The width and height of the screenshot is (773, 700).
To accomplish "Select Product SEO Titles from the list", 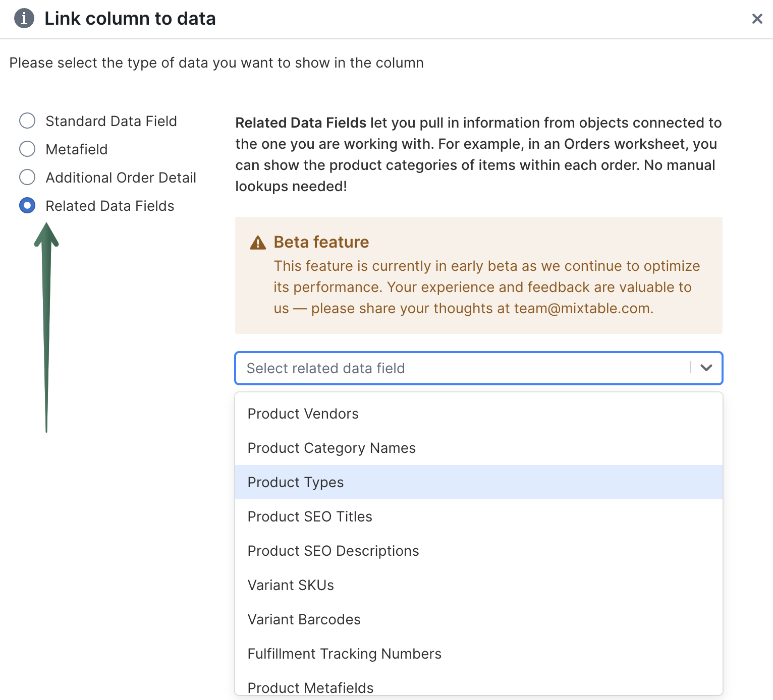I will pyautogui.click(x=310, y=516).
